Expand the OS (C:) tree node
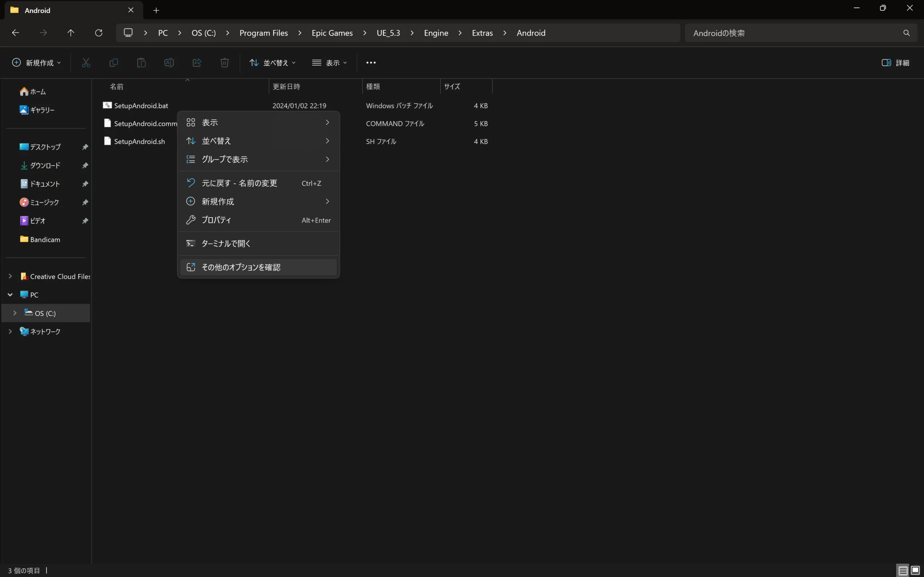The image size is (924, 577). [15, 313]
